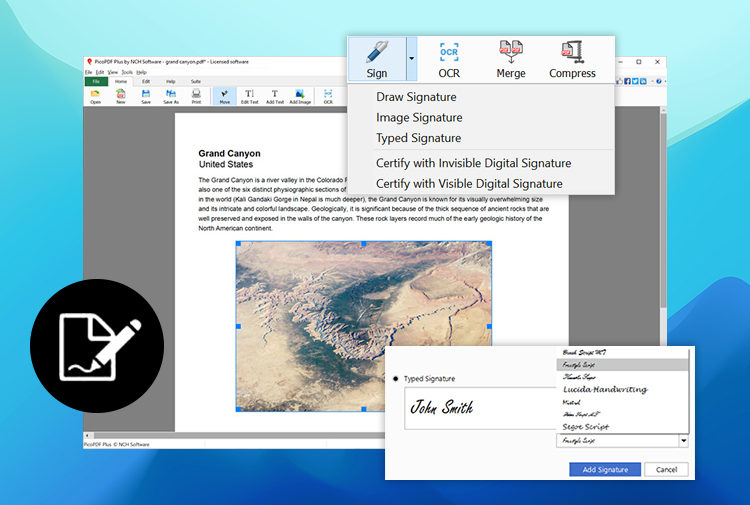
Task: Select Certify with Invisible Digital Signature
Action: 474,163
